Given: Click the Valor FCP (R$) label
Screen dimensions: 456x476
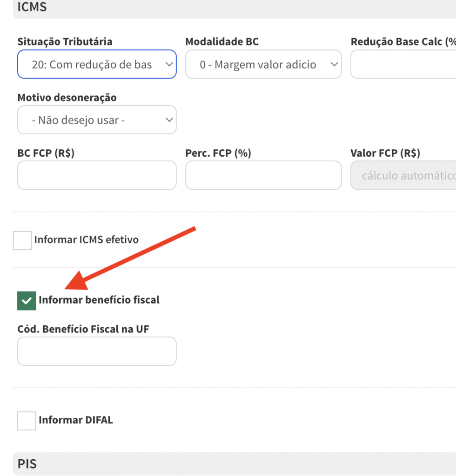Looking at the screenshot, I should [x=385, y=153].
